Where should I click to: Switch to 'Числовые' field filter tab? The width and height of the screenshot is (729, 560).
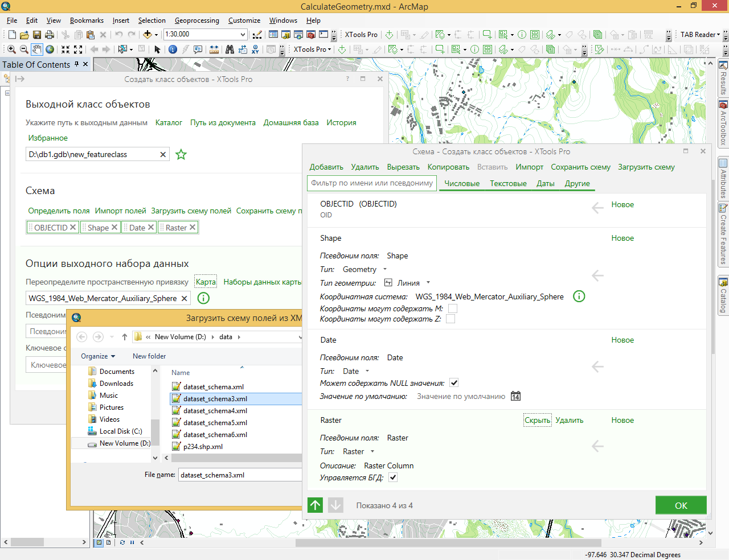[462, 183]
